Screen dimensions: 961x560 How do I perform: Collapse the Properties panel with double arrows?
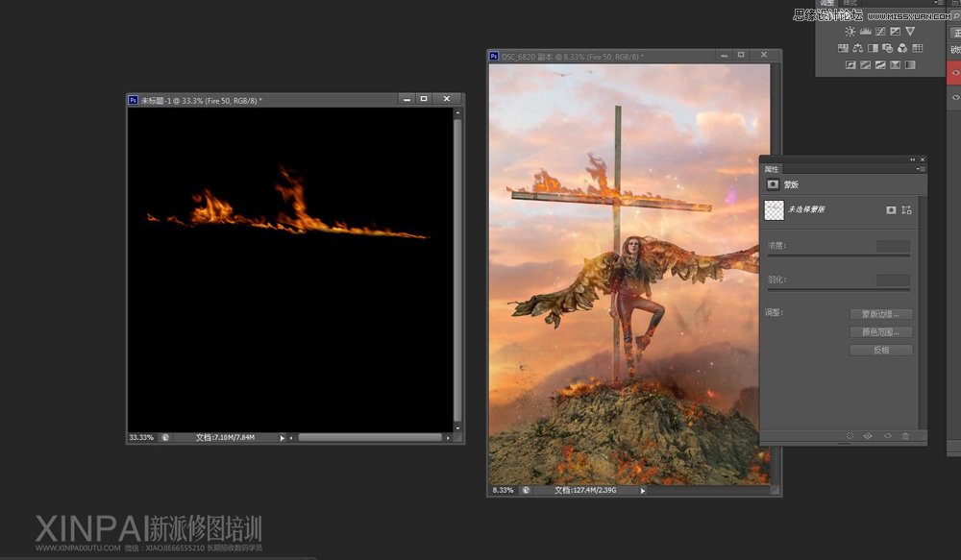912,159
